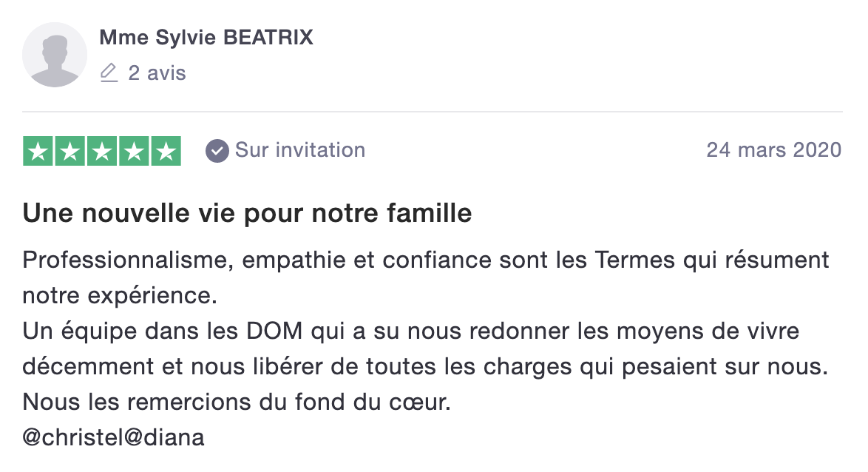Click the review date 24 mars 2020
Image resolution: width=868 pixels, height=472 pixels.
click(774, 150)
